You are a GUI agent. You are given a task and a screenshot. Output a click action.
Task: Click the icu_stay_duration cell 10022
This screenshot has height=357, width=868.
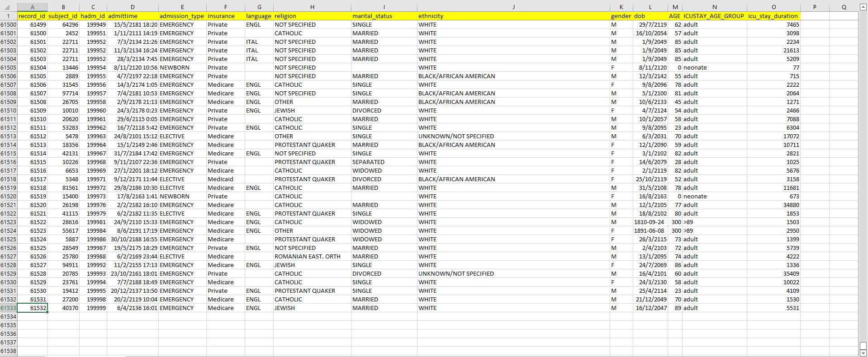[773, 282]
